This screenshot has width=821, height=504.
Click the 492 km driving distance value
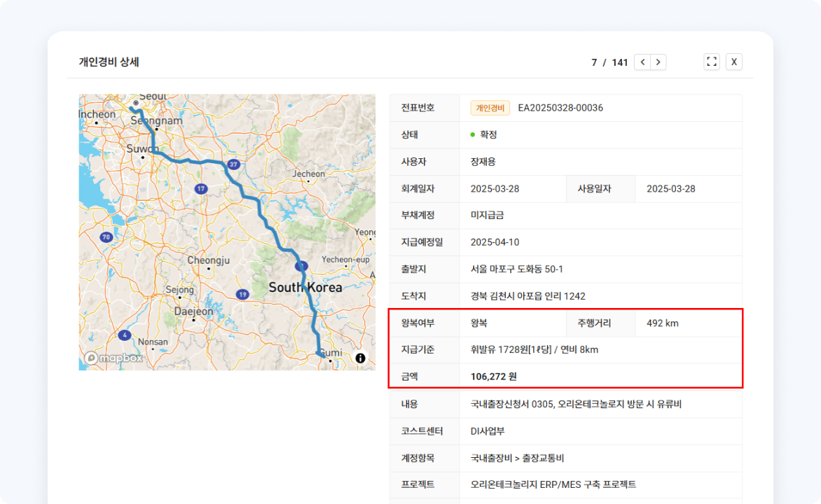[x=662, y=323]
